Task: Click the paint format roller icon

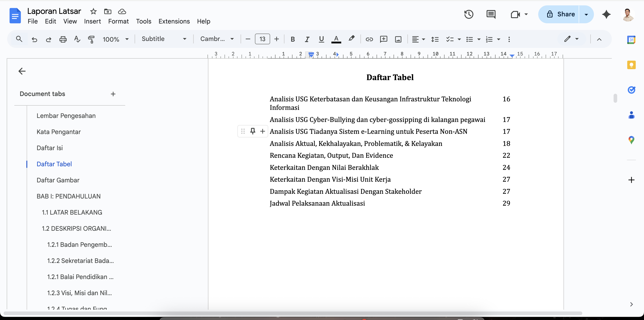Action: click(x=91, y=39)
